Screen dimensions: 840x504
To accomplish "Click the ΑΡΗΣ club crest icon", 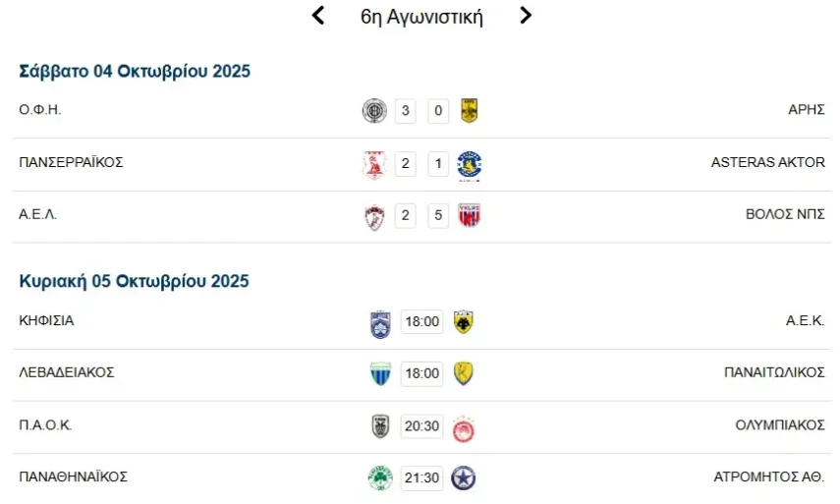I will pyautogui.click(x=469, y=111).
